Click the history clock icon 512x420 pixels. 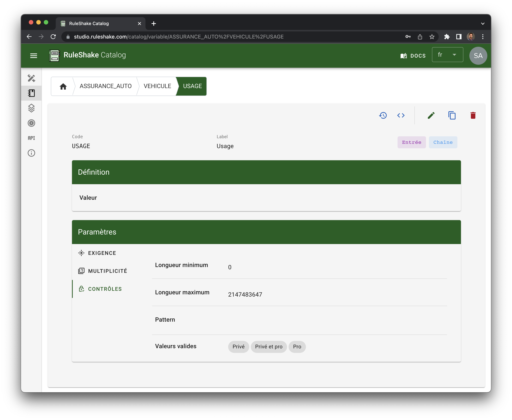click(383, 115)
